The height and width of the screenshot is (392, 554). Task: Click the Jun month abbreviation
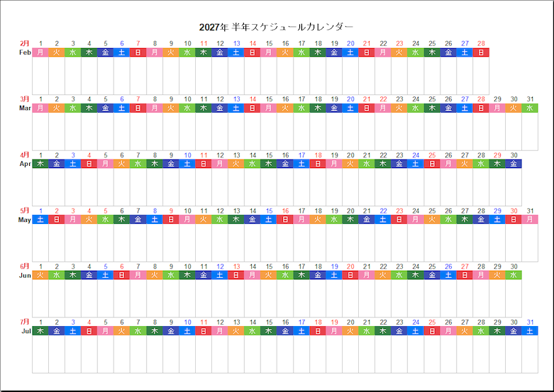click(x=25, y=276)
